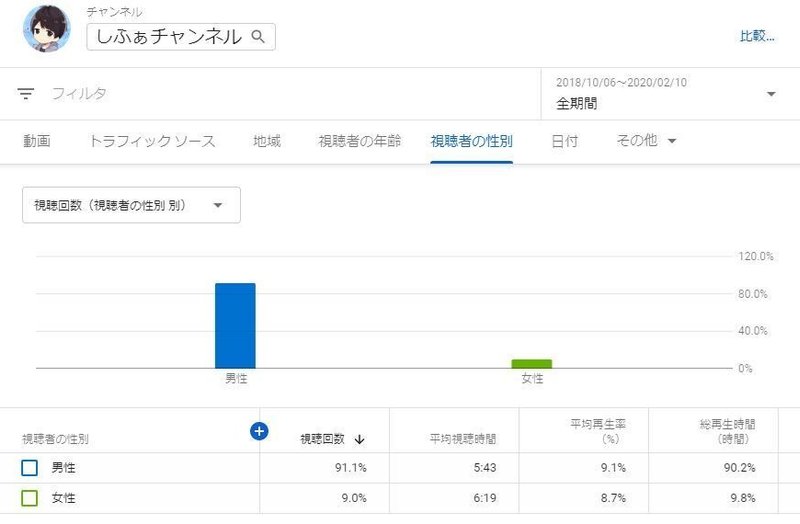The height and width of the screenshot is (524, 800).
Task: Switch to the 地域 tab
Action: tap(267, 141)
